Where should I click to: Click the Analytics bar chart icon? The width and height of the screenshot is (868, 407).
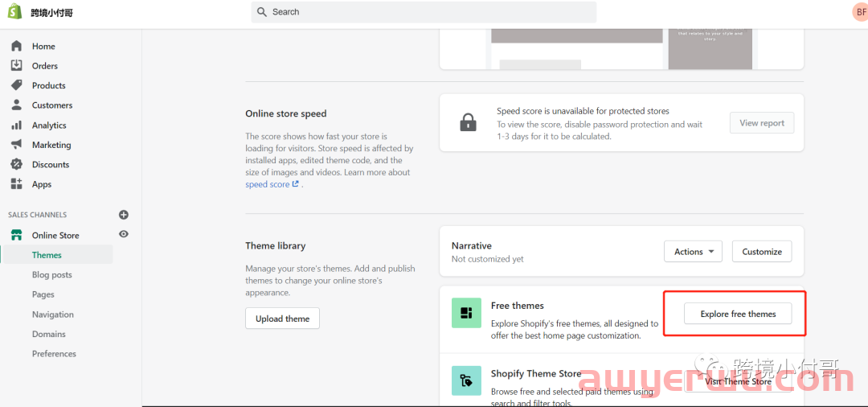pos(17,125)
